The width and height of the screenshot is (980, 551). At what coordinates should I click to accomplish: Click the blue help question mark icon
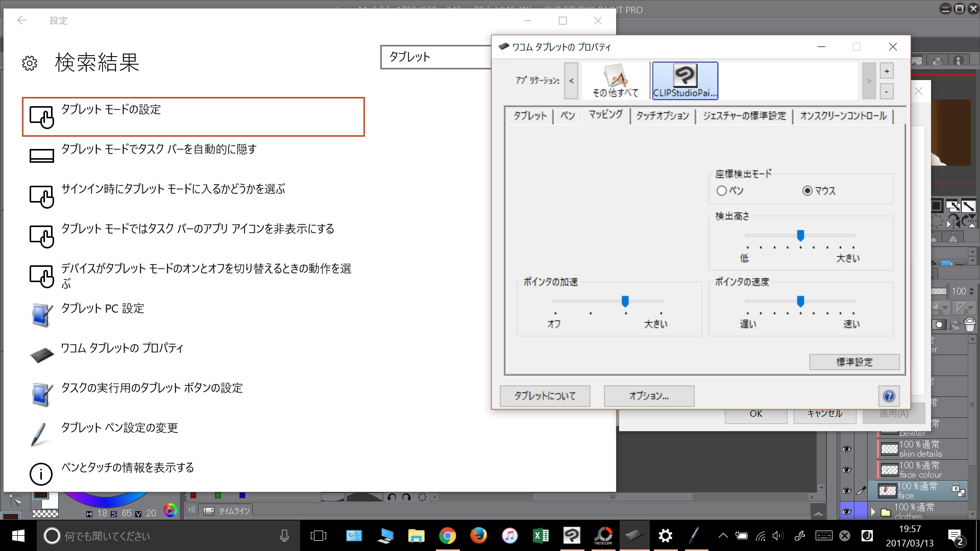(x=889, y=396)
